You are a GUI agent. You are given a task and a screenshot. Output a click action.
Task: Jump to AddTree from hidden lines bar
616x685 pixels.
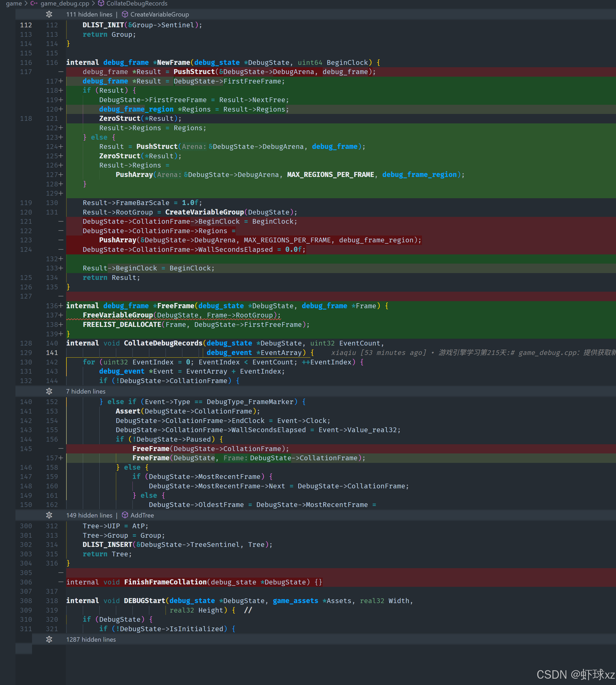pos(142,515)
